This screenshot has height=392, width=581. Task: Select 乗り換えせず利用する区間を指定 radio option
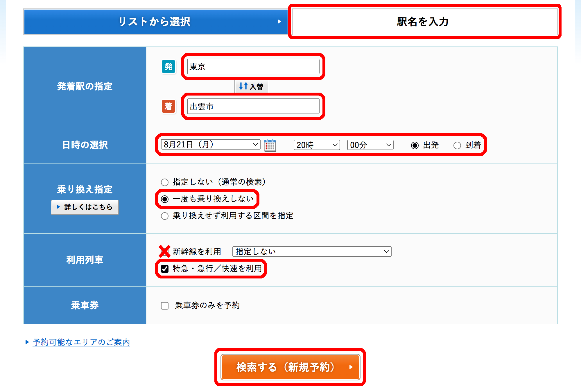[x=165, y=216]
